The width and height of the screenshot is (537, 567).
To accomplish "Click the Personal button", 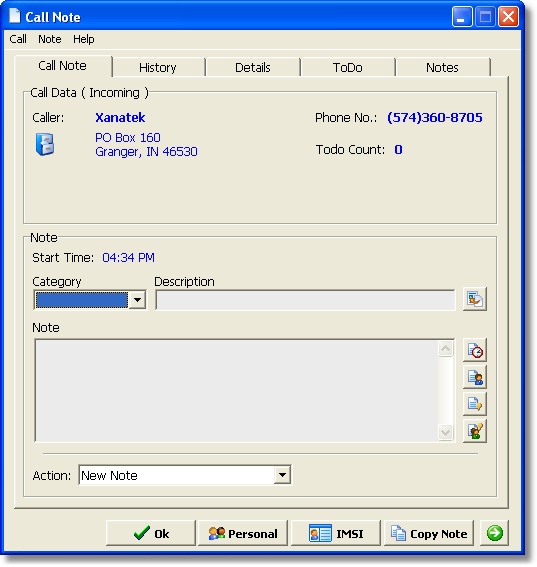I will [x=243, y=533].
